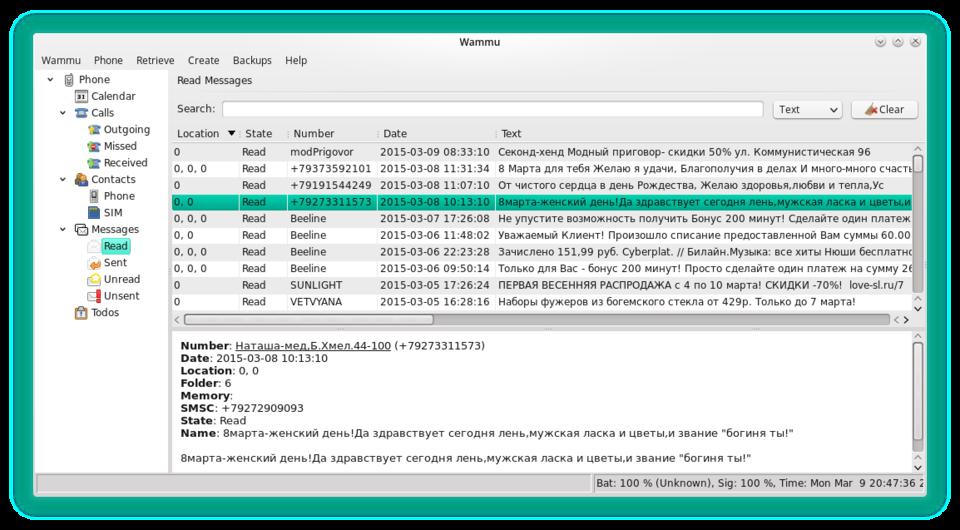
Task: Open the Backups menu
Action: pyautogui.click(x=252, y=60)
